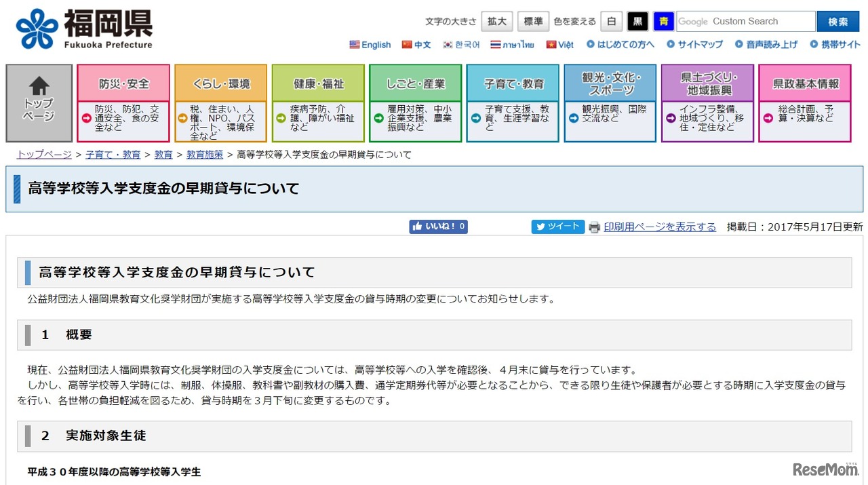Reset text size with the 標準 button
This screenshot has height=485, width=868.
coord(533,22)
